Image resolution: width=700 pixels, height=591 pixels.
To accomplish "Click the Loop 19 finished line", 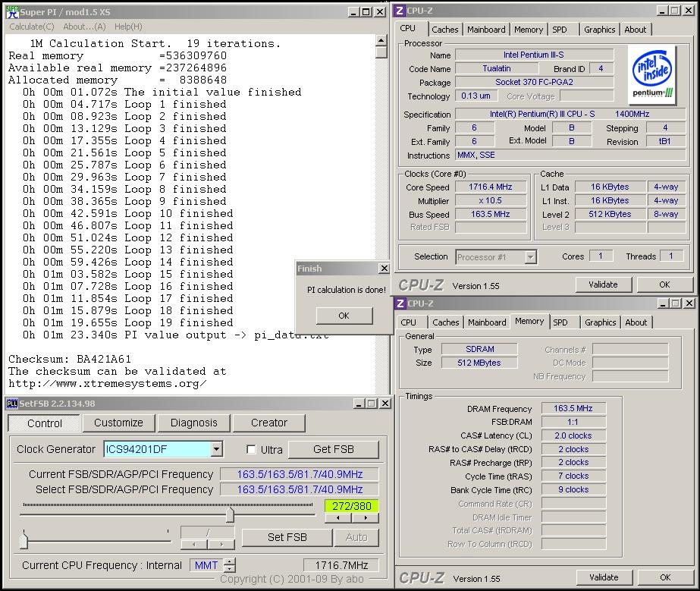I will click(x=127, y=323).
